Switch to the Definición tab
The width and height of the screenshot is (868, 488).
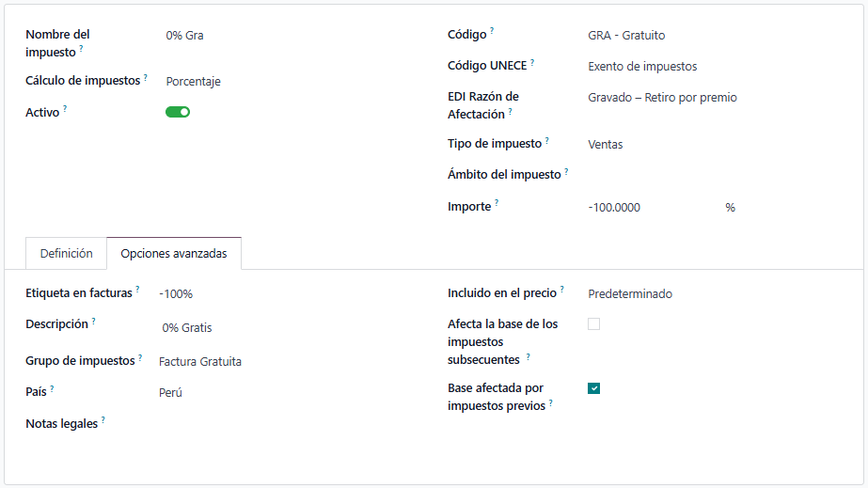67,254
